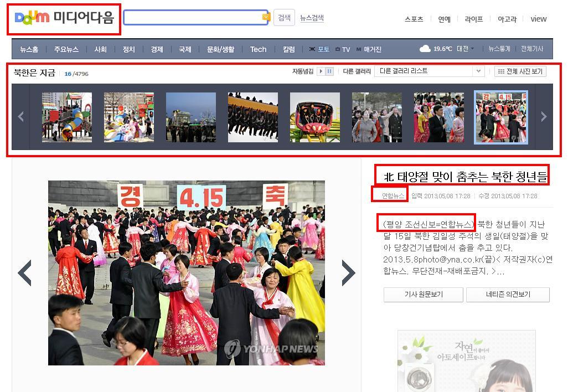
Task: Open search suggestion arrow inside the search box
Action: (x=266, y=17)
